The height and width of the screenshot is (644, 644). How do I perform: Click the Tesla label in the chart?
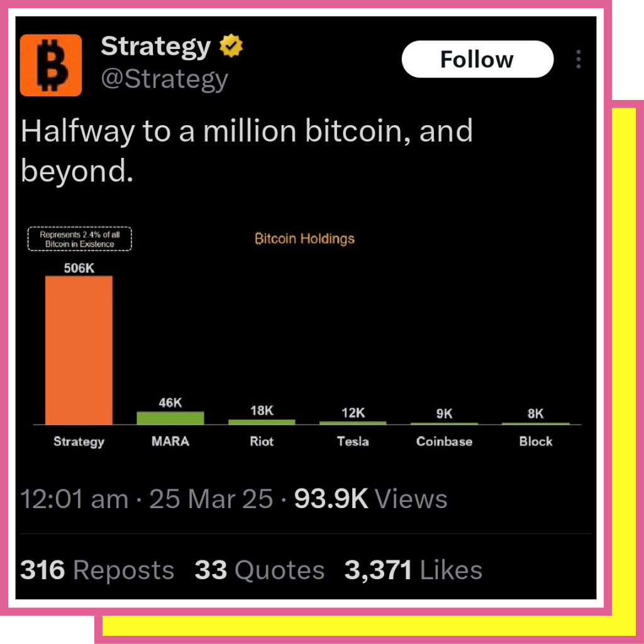pos(353,441)
